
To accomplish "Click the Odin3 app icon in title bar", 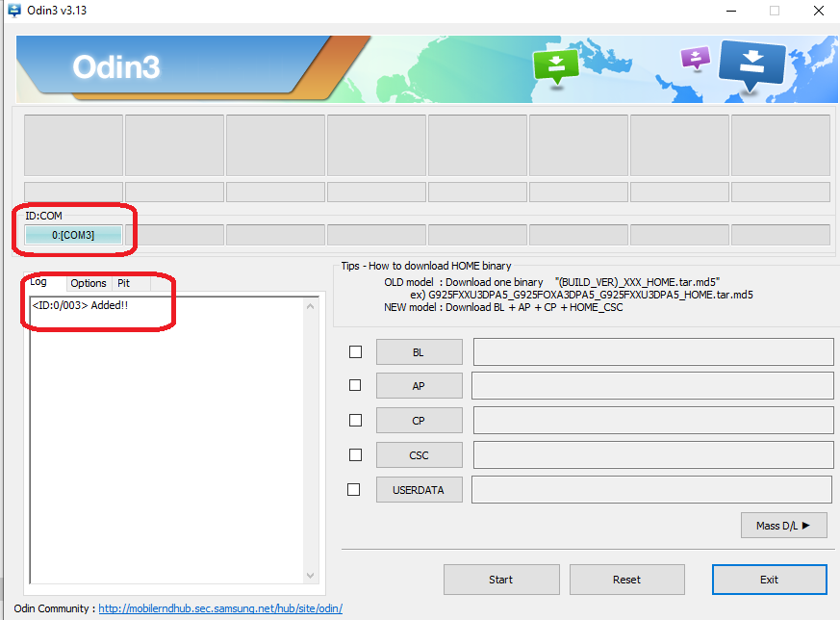I will 13,11.
